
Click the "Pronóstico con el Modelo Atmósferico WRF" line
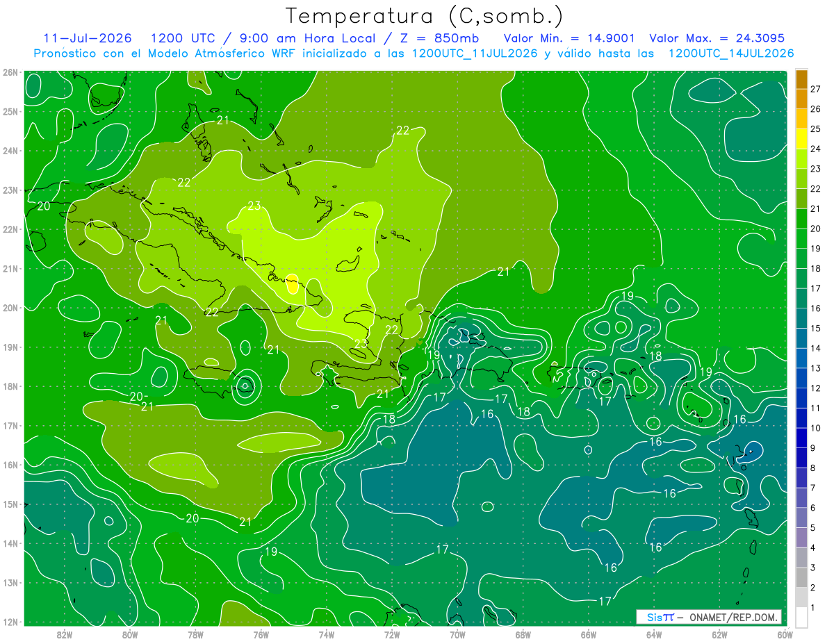click(x=413, y=53)
